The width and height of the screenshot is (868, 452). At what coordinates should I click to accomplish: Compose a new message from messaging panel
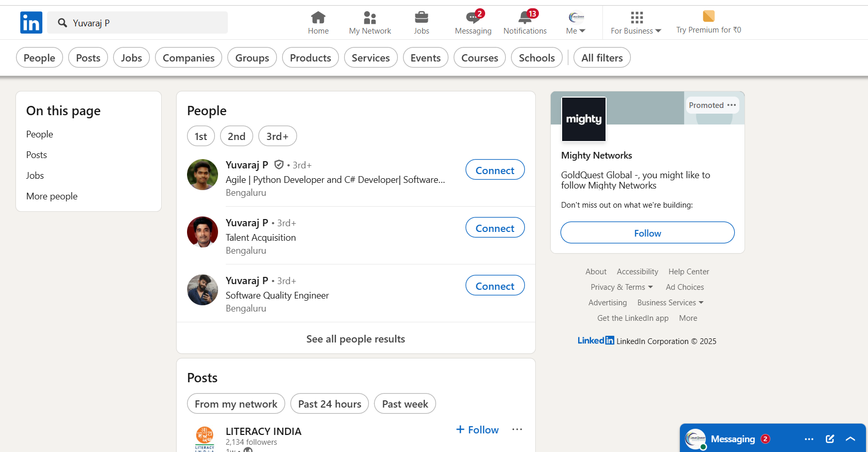point(830,439)
